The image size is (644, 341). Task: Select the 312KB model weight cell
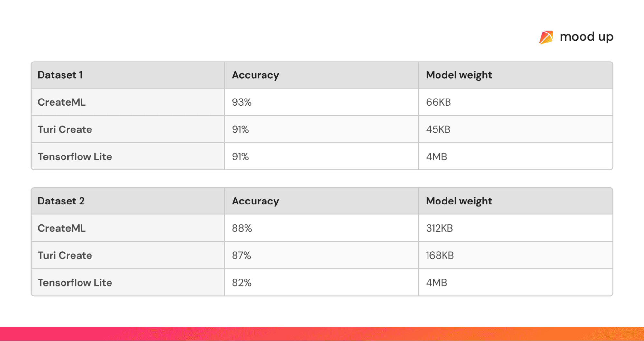click(439, 228)
